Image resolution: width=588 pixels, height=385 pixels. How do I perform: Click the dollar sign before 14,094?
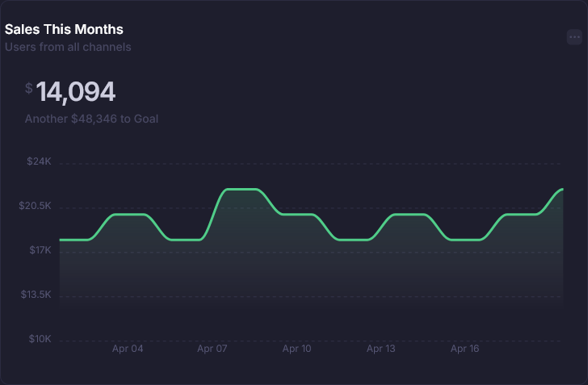click(29, 88)
